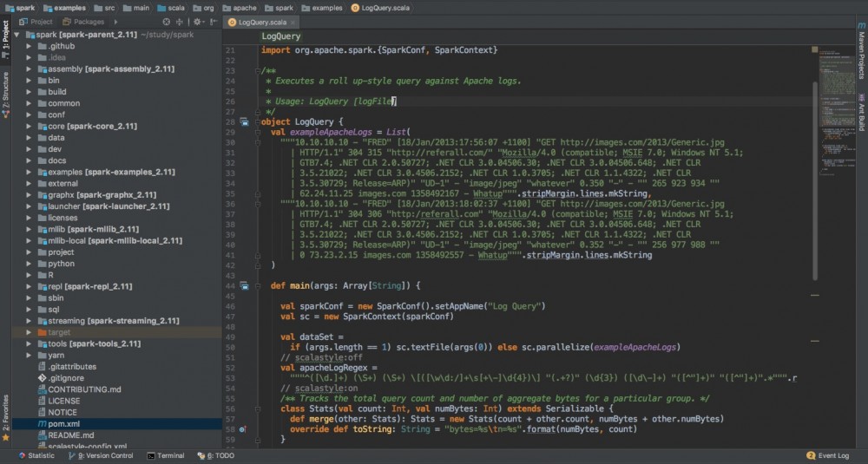Expand the .github folder in tree
This screenshot has width=868, height=464.
[x=29, y=44]
